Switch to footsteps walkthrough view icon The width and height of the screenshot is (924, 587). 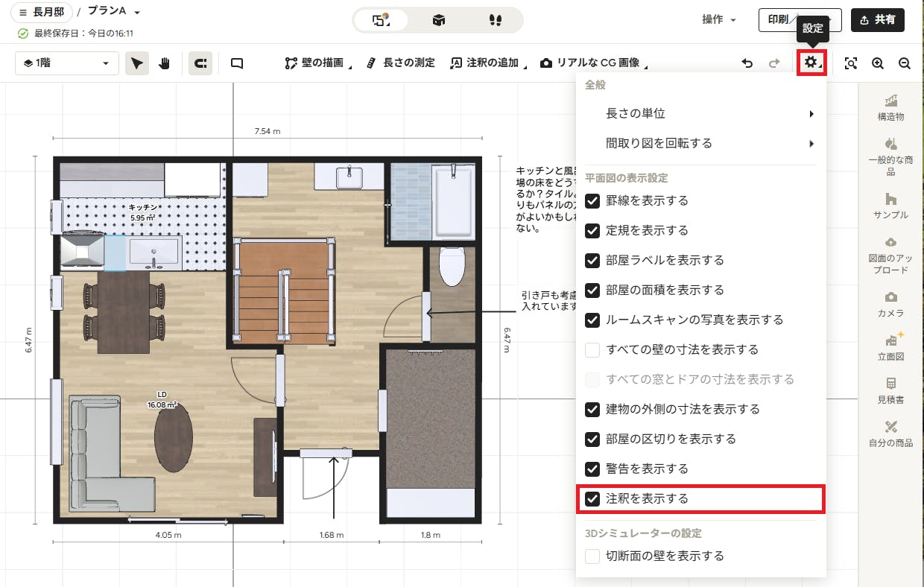494,20
